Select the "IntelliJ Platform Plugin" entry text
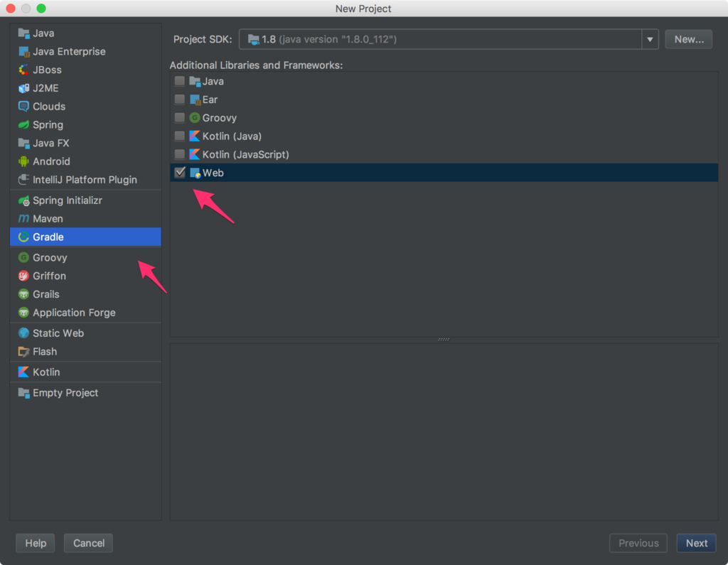 (85, 180)
